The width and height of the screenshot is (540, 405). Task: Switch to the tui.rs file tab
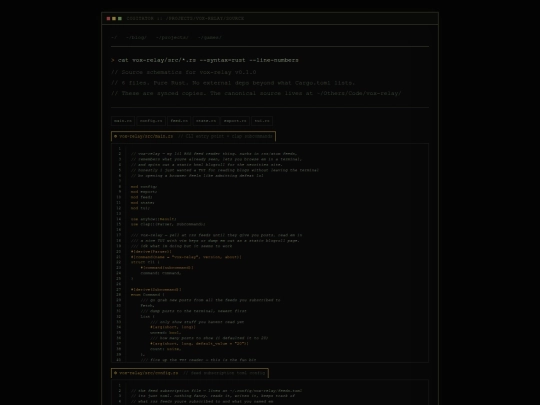(x=262, y=121)
